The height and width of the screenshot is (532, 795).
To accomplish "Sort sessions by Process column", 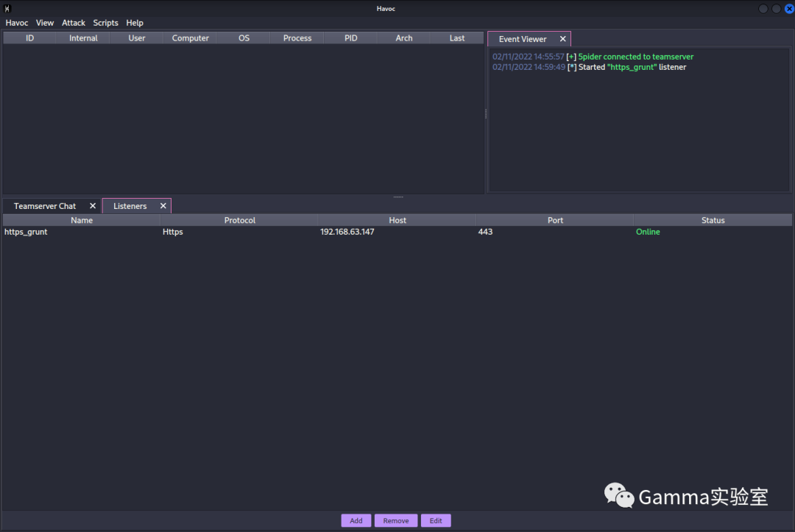I will (x=297, y=38).
